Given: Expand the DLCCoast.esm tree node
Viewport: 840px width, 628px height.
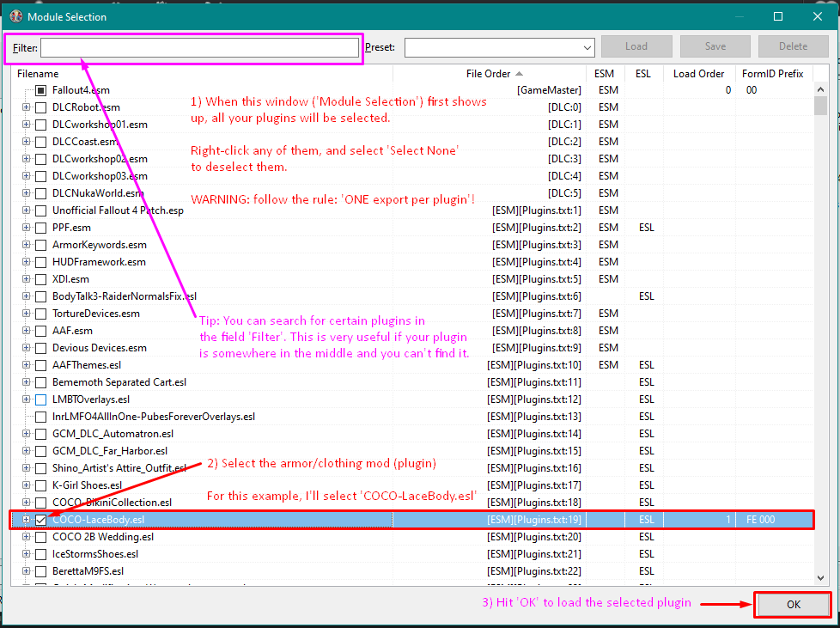Looking at the screenshot, I should (26, 142).
